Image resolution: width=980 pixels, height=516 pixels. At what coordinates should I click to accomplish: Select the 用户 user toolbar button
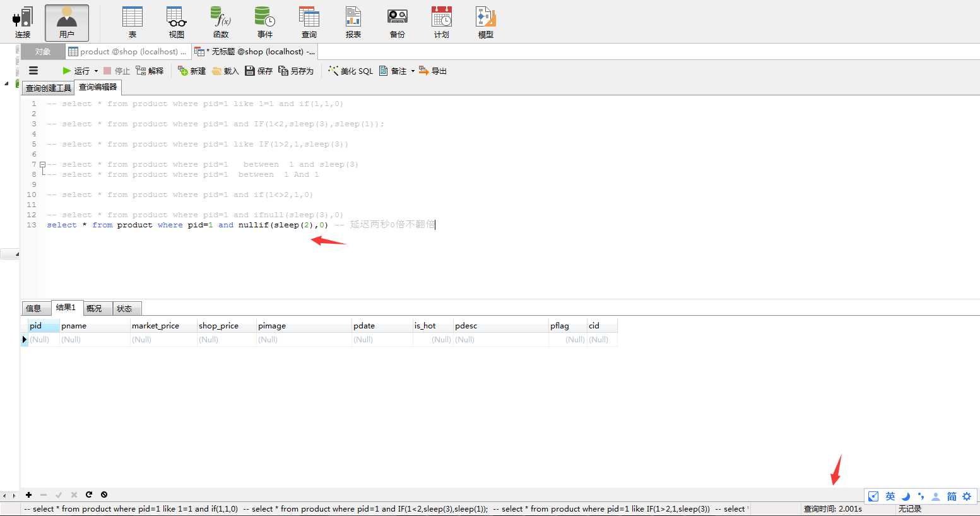[67, 23]
